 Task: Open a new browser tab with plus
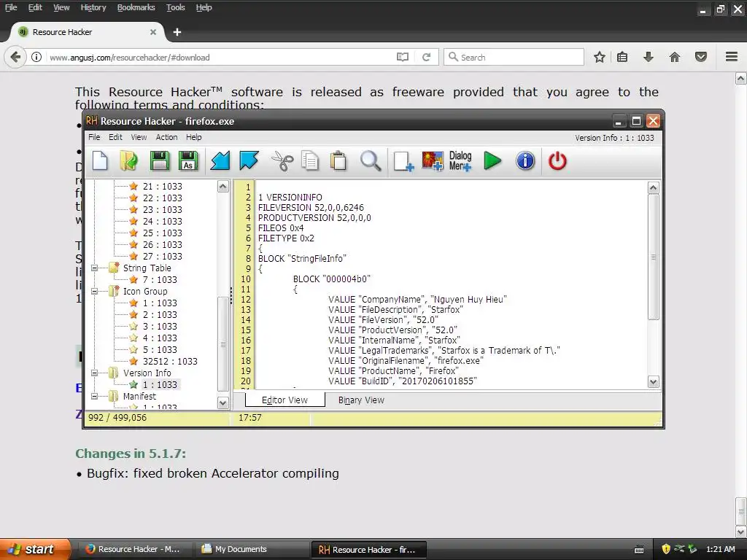coord(177,32)
